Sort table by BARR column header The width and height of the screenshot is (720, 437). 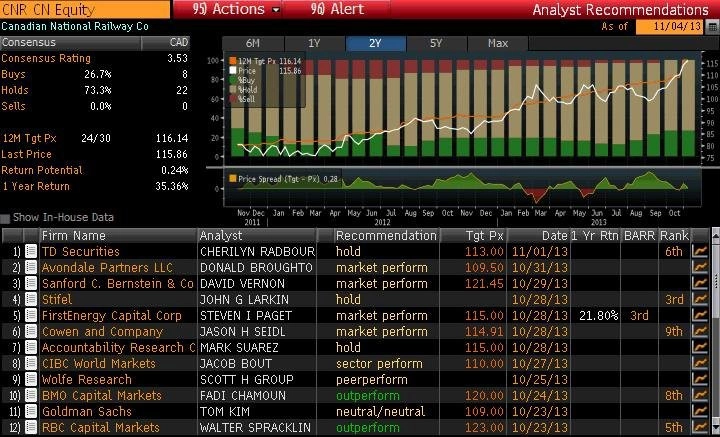639,235
